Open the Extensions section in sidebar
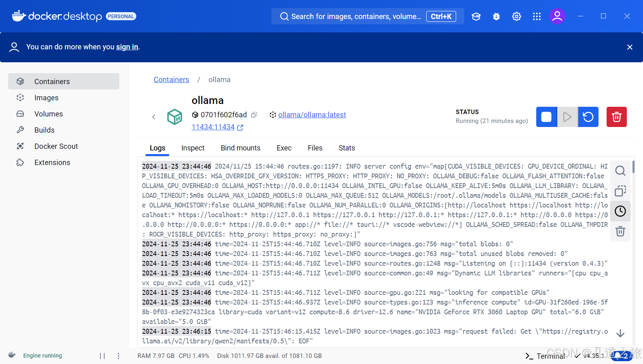 coord(63,162)
